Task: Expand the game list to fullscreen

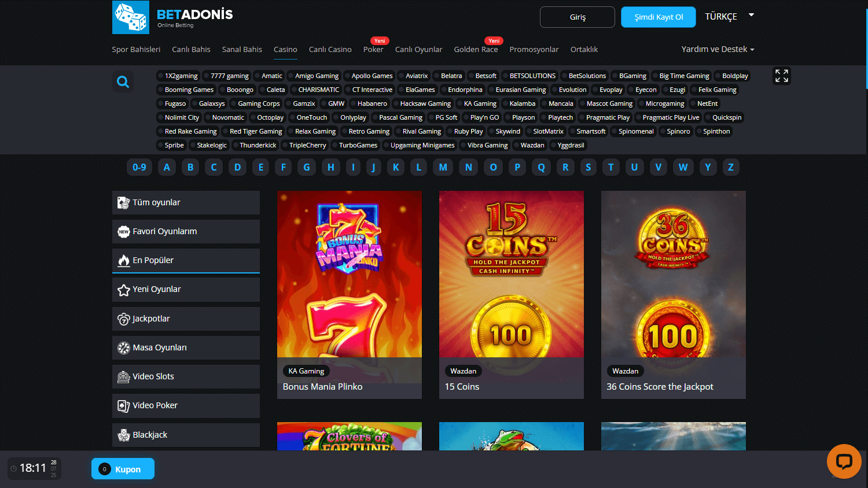Action: coord(781,76)
